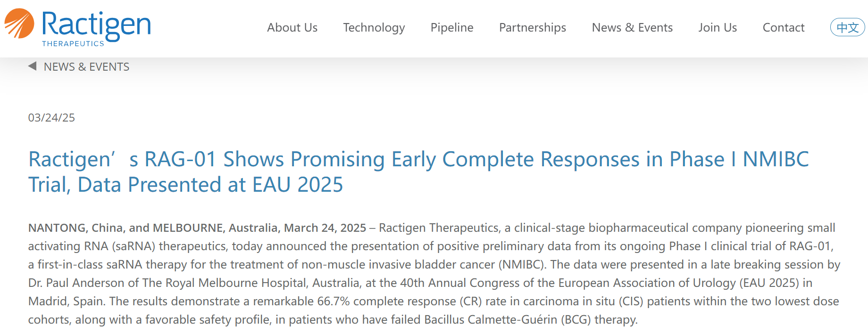The image size is (868, 334).
Task: Click the back arrow beside NEWS & EVENTS
Action: pos(32,66)
